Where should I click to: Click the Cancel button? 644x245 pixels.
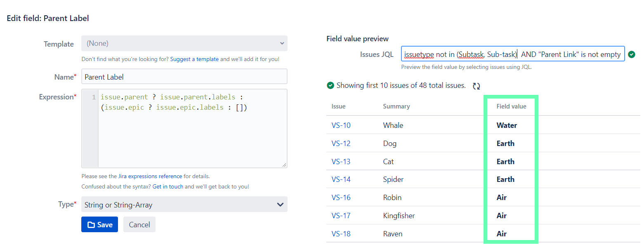click(x=139, y=224)
